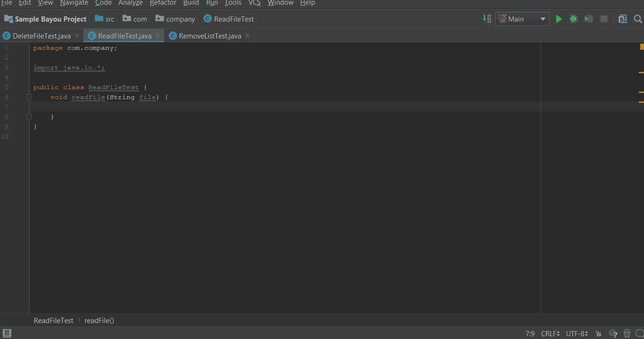The image size is (644, 339).
Task: Click the tool window switcher icon bottom-left
Action: (x=7, y=333)
